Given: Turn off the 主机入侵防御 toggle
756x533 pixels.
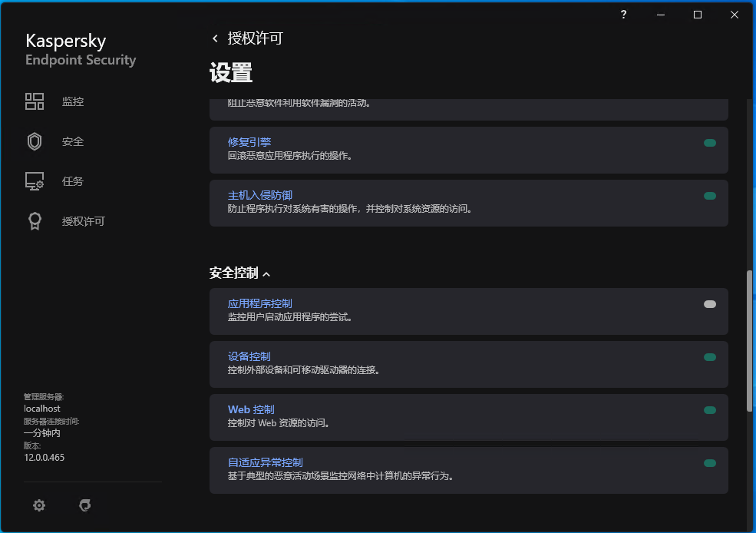Looking at the screenshot, I should coord(710,196).
